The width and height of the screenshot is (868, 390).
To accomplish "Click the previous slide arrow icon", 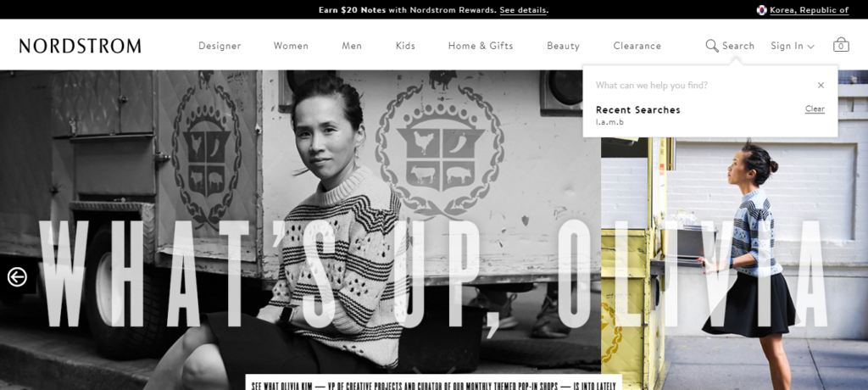I will point(17,277).
